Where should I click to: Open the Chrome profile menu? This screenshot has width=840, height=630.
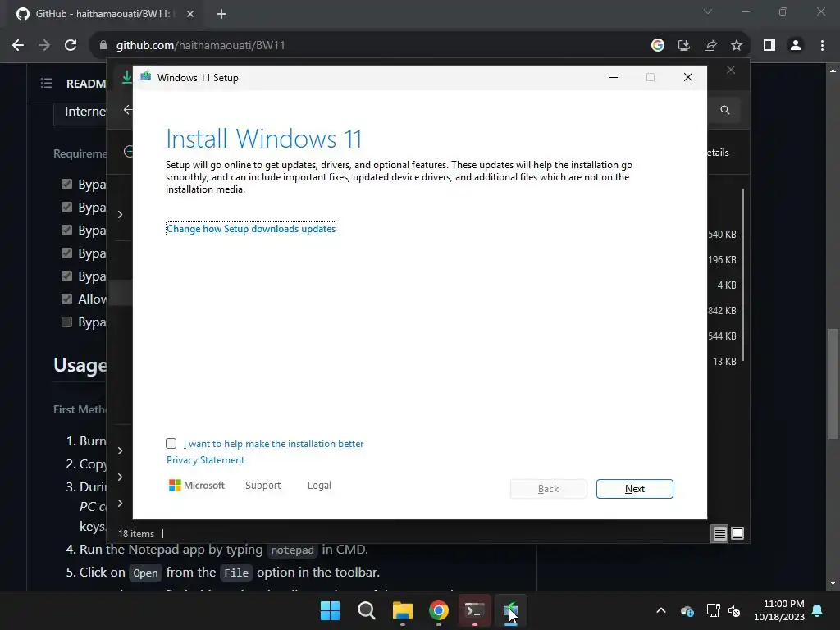[x=796, y=46]
